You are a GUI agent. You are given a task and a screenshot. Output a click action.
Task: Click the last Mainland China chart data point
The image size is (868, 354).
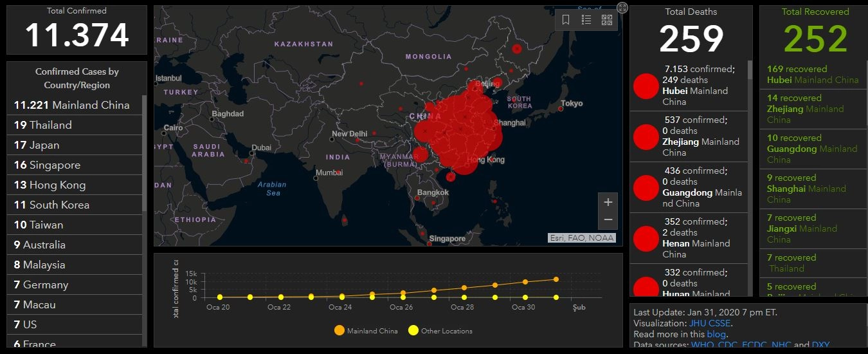[x=556, y=279]
